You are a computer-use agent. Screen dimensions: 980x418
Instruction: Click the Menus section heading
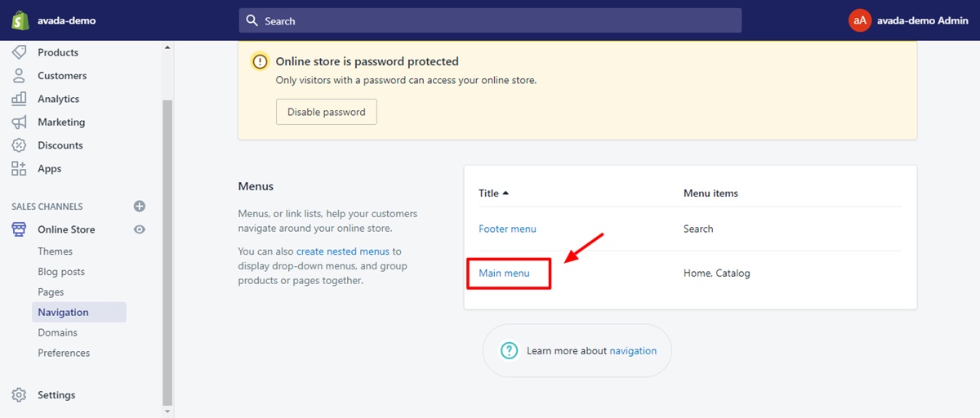[256, 186]
